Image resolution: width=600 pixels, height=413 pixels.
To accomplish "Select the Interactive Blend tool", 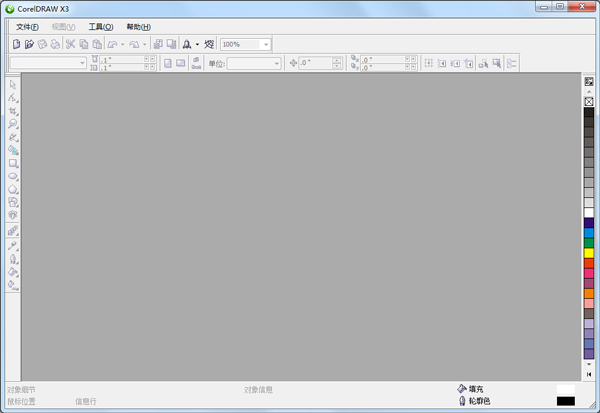I will tap(13, 230).
